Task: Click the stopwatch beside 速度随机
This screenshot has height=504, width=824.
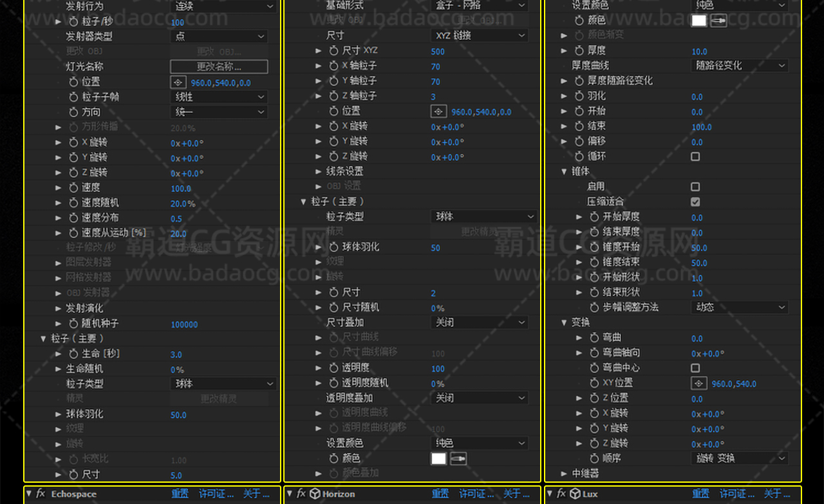Action: click(x=73, y=203)
